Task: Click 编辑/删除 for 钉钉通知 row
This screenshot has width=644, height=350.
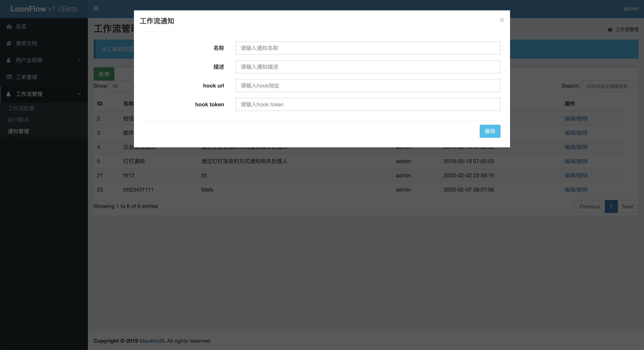Action: pyautogui.click(x=576, y=161)
